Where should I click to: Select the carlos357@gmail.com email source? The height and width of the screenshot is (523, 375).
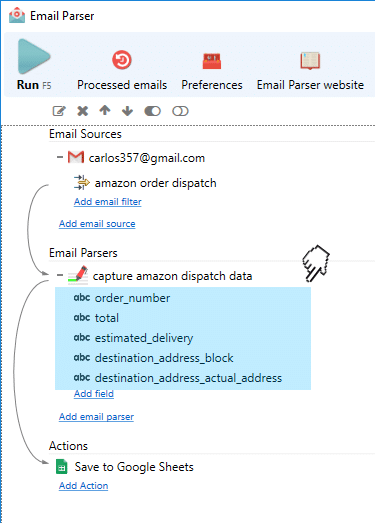[147, 158]
